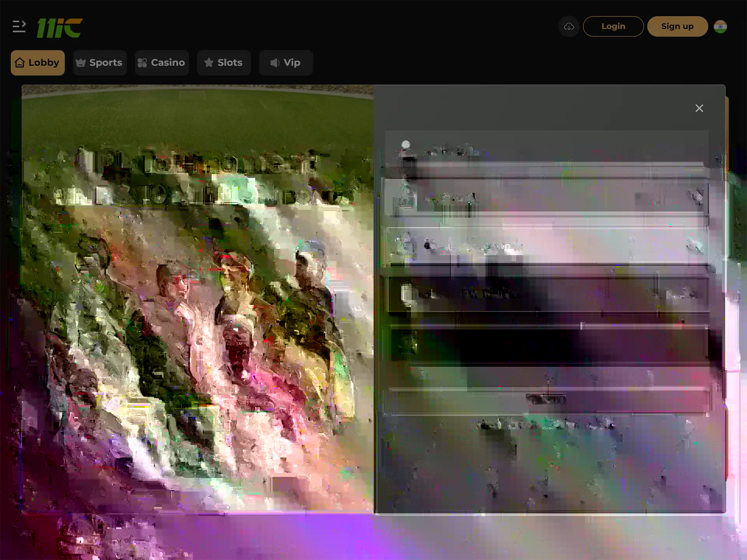Viewport: 747px width, 560px height.
Task: Click the IPL Tournament banner image
Action: [x=198, y=299]
